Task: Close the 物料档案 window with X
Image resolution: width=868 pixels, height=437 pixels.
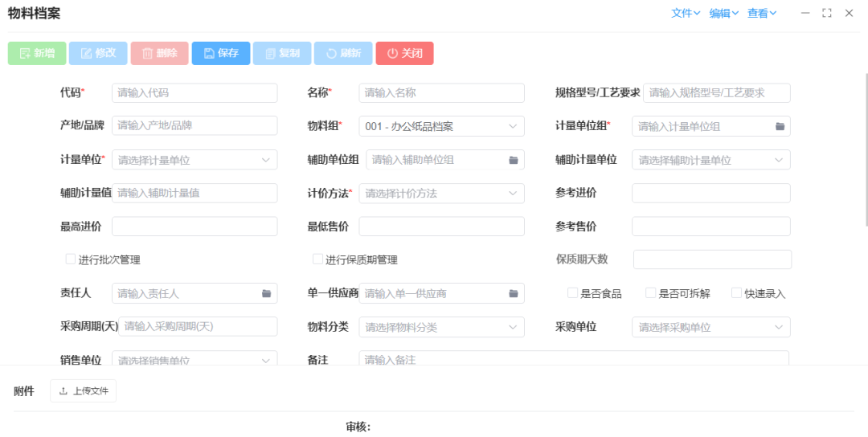Action: pyautogui.click(x=849, y=13)
